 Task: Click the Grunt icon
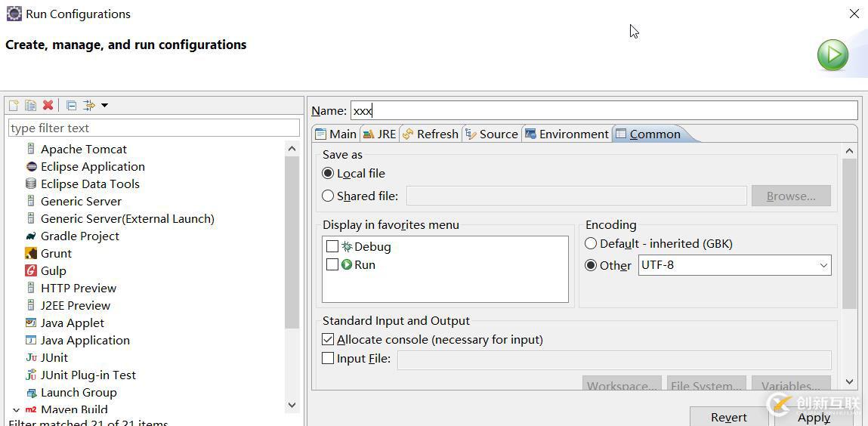click(31, 253)
